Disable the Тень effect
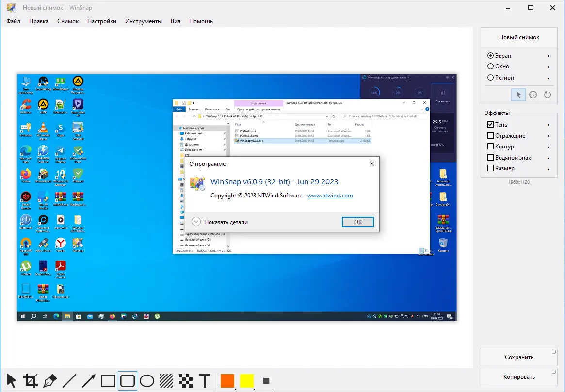The width and height of the screenshot is (565, 392). (491, 124)
